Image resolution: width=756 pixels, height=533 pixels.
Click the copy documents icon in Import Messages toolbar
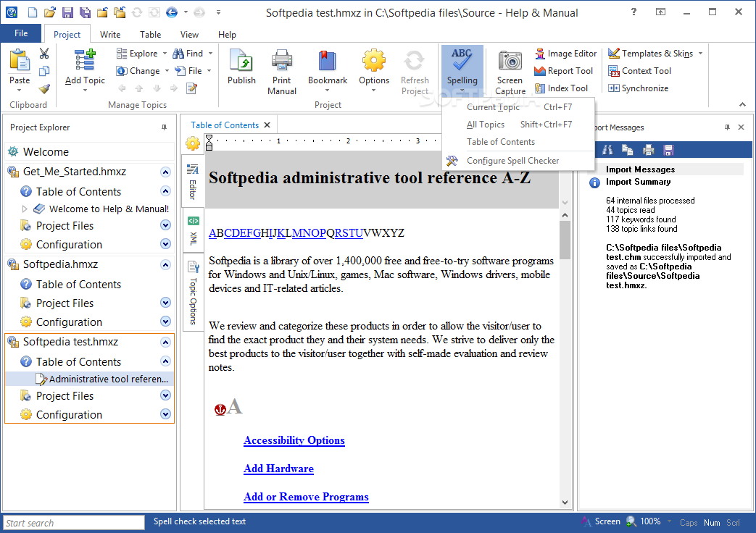(x=627, y=150)
